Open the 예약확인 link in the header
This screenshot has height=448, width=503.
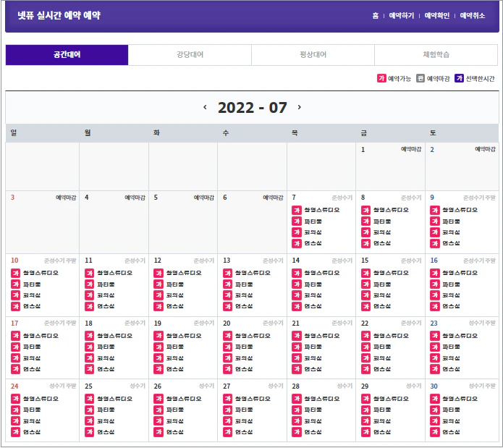point(436,15)
